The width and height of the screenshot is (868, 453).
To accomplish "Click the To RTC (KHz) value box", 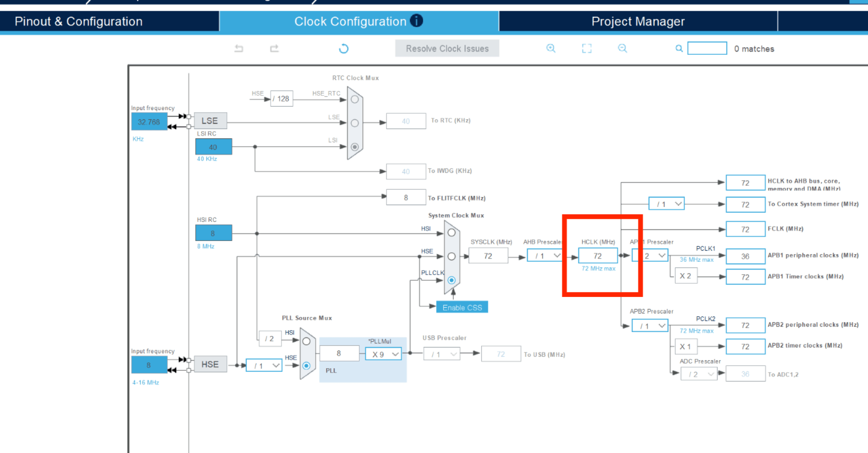I will coord(406,121).
